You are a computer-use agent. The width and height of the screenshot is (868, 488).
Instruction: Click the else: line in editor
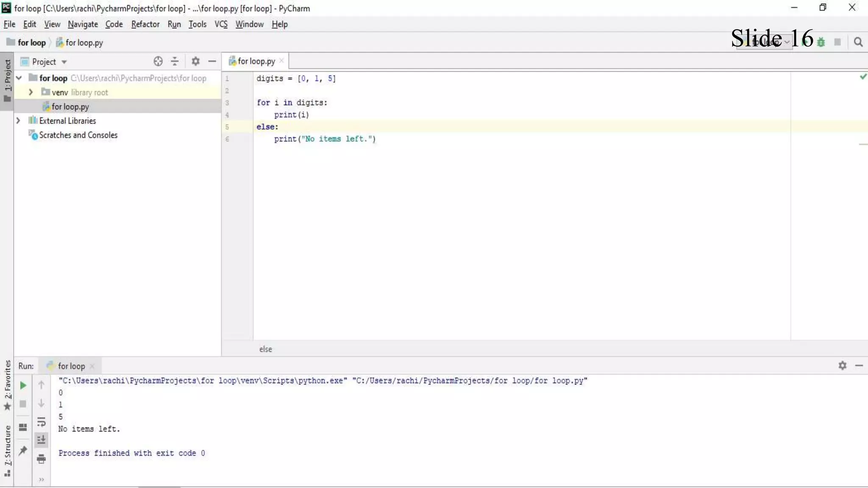click(267, 127)
